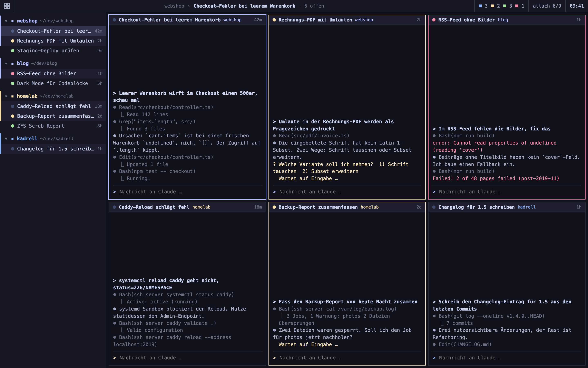Click the red status counter 1 in top bar

pyautogui.click(x=520, y=6)
